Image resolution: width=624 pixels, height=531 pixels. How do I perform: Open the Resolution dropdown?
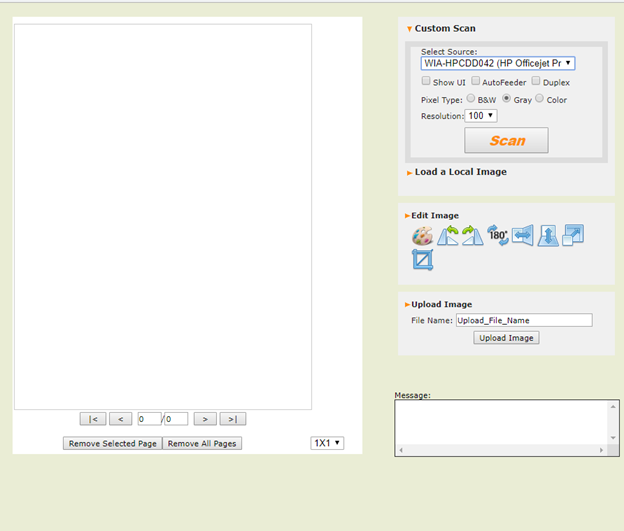481,116
